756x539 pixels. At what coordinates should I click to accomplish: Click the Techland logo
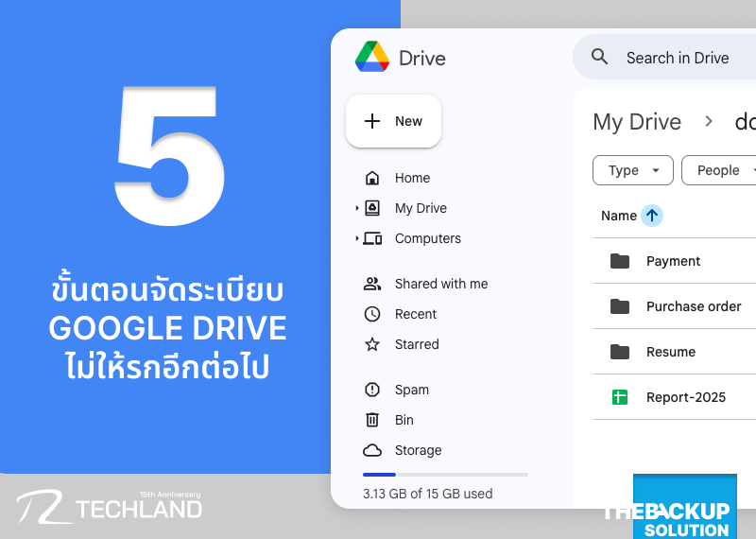(109, 507)
